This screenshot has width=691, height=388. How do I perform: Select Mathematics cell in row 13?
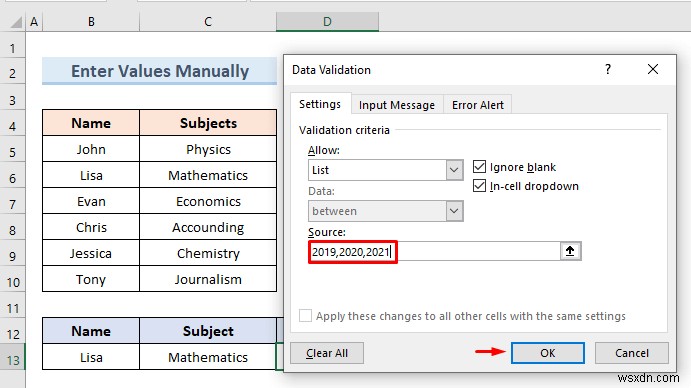tap(208, 357)
